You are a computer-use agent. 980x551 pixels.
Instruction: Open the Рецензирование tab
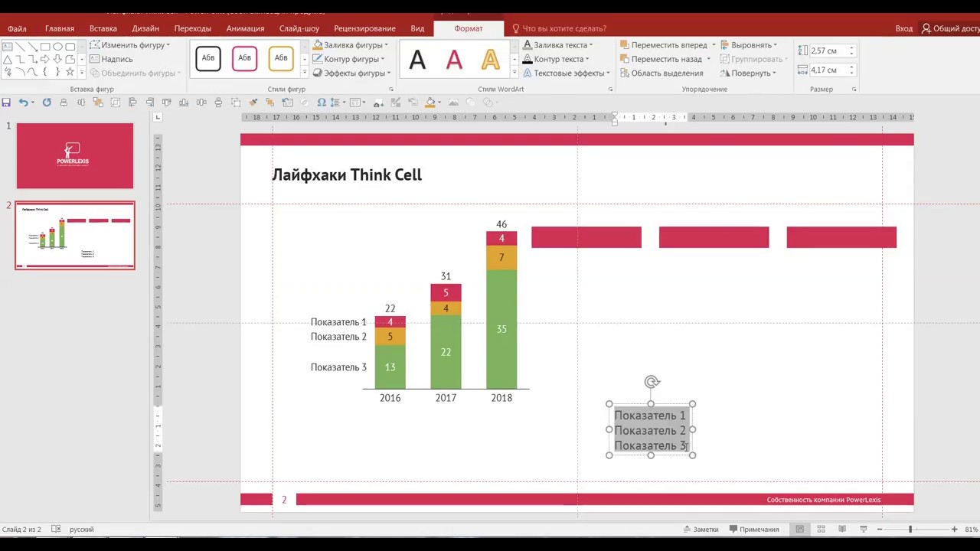point(364,28)
